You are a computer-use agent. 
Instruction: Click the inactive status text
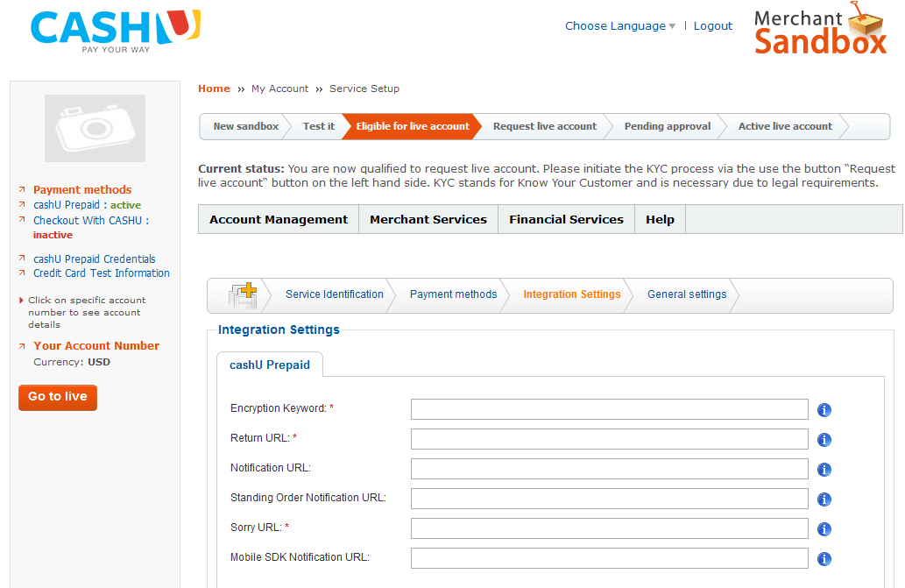pyautogui.click(x=53, y=235)
